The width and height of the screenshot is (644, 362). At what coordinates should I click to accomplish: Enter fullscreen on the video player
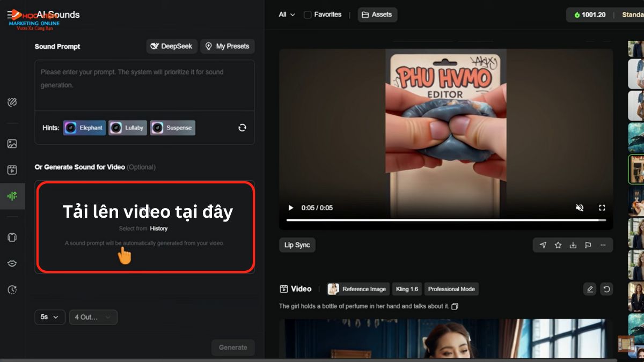pos(602,208)
